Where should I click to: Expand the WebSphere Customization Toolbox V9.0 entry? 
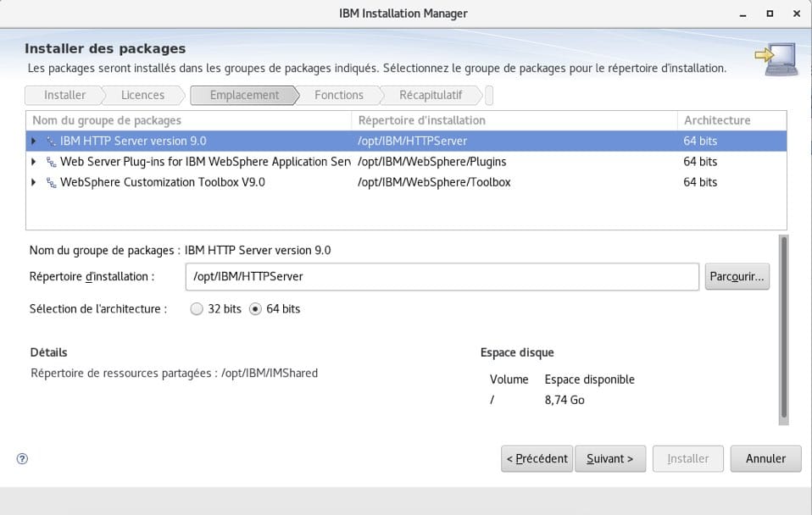click(x=33, y=182)
